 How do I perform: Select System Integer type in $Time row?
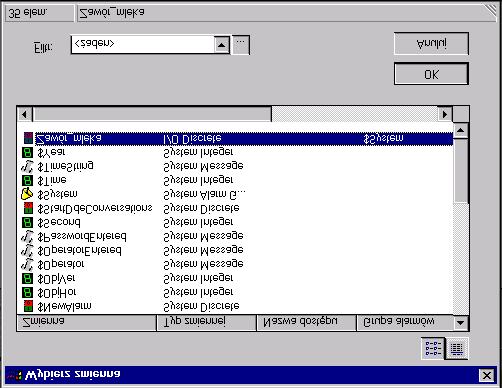click(198, 180)
